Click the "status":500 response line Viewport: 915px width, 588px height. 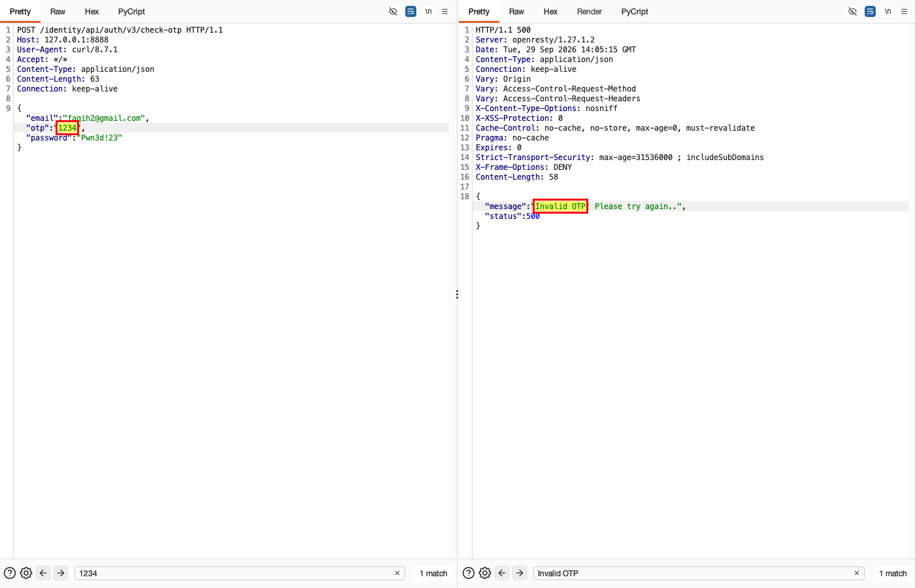[x=512, y=216]
